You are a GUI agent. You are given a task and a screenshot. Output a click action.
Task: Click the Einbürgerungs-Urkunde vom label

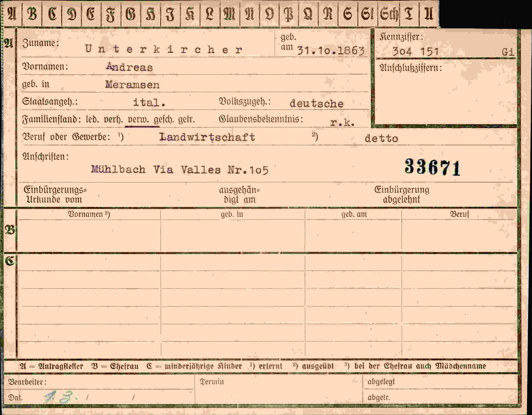[x=55, y=195]
